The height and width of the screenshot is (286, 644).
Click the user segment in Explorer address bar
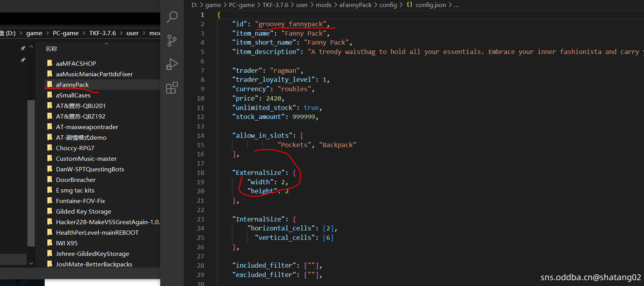coord(132,33)
